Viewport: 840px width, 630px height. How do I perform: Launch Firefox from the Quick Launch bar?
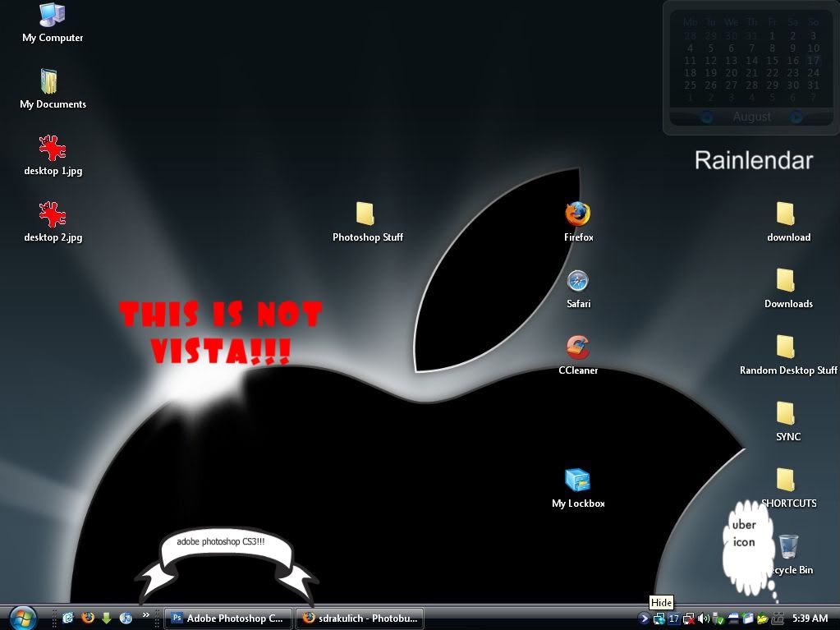coord(87,618)
